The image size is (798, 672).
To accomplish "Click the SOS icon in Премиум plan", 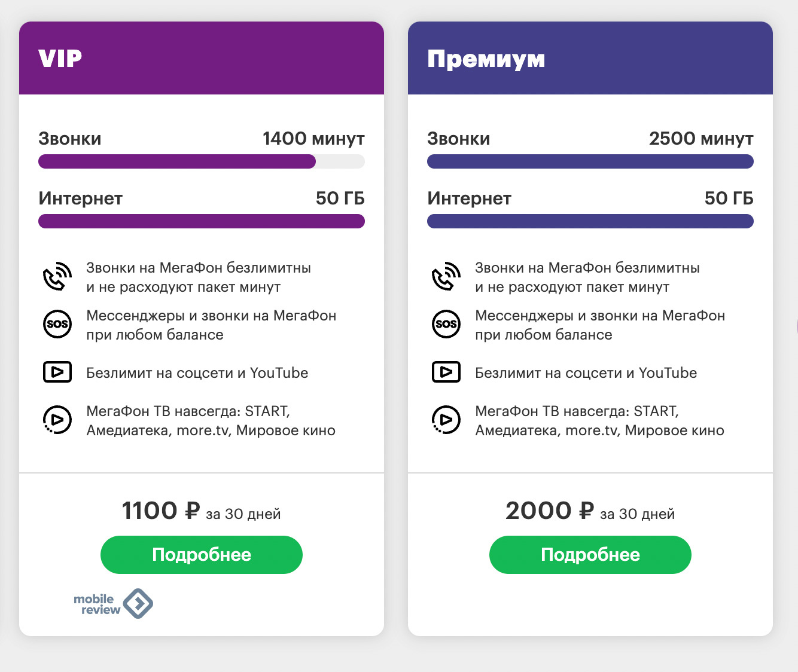I will [x=446, y=324].
